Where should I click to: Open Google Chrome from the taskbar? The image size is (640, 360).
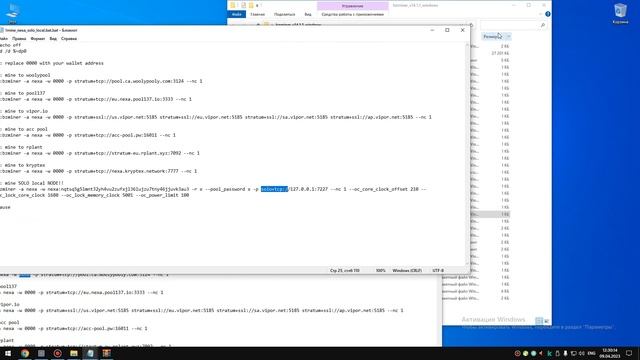[25, 353]
